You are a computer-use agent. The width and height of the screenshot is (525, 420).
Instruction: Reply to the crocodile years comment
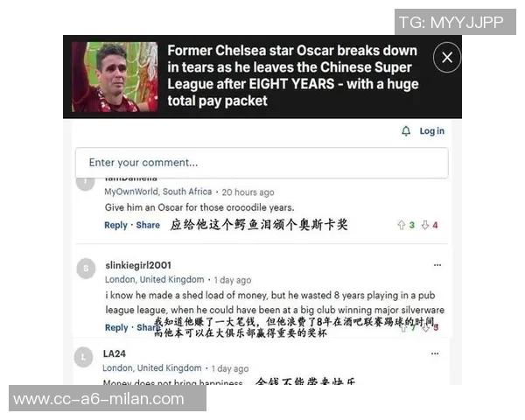(x=115, y=225)
